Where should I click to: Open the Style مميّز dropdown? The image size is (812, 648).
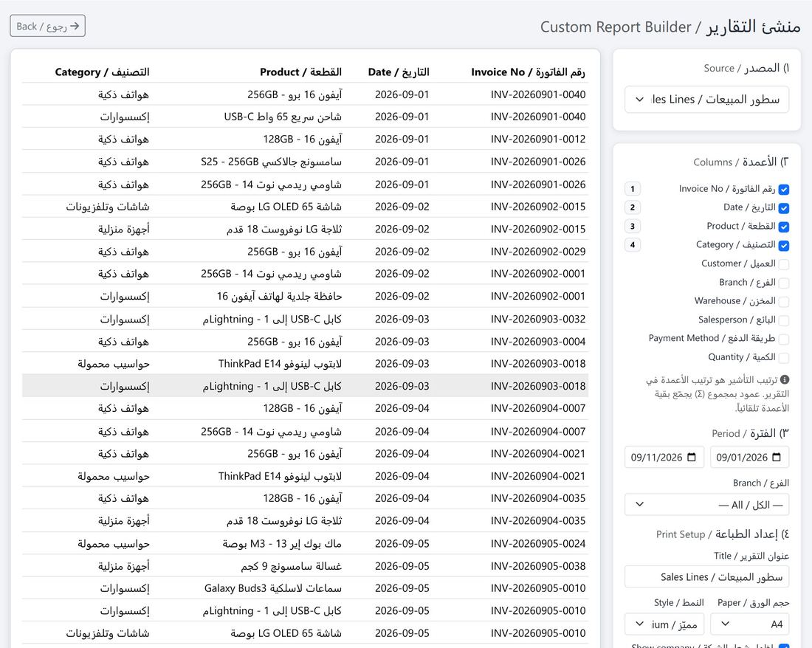click(x=664, y=624)
